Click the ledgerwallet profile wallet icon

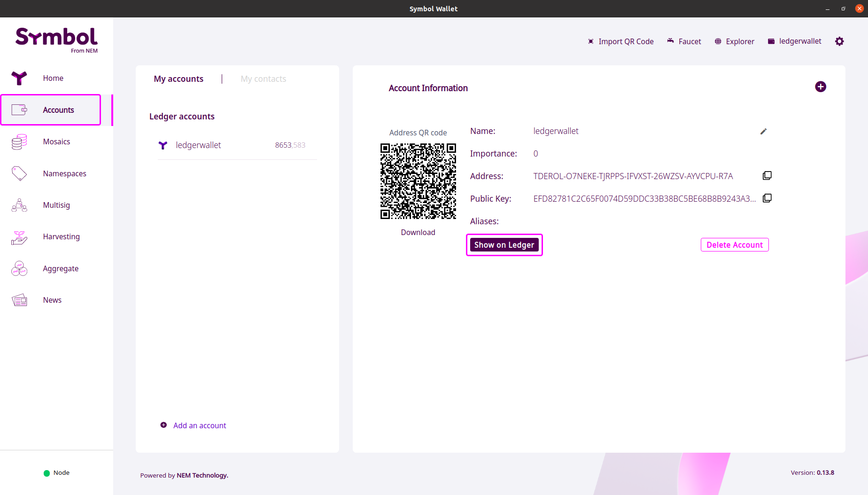coord(771,41)
